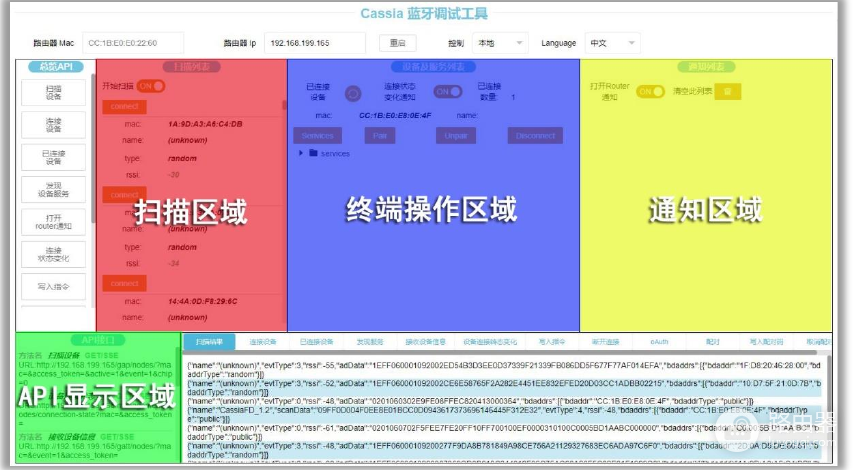The image size is (855, 470).
Task: Click 连接设备 in the API sidebar
Action: pyautogui.click(x=53, y=125)
